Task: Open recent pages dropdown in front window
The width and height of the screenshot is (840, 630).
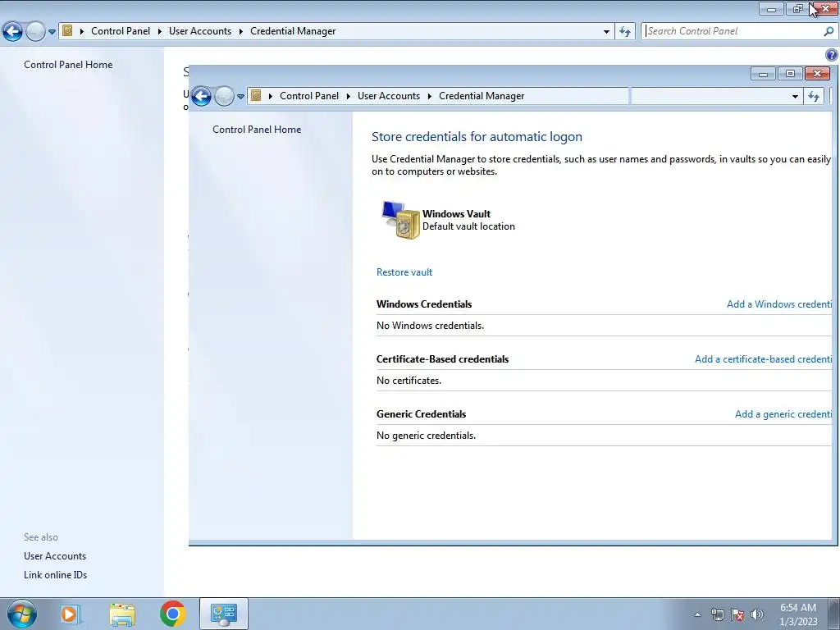Action: pyautogui.click(x=240, y=97)
